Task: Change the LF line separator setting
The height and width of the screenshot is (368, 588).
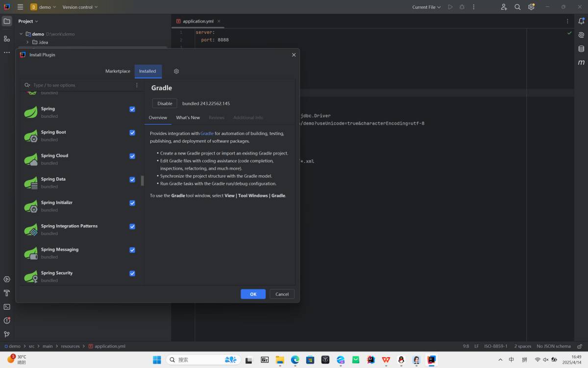Action: (476, 346)
